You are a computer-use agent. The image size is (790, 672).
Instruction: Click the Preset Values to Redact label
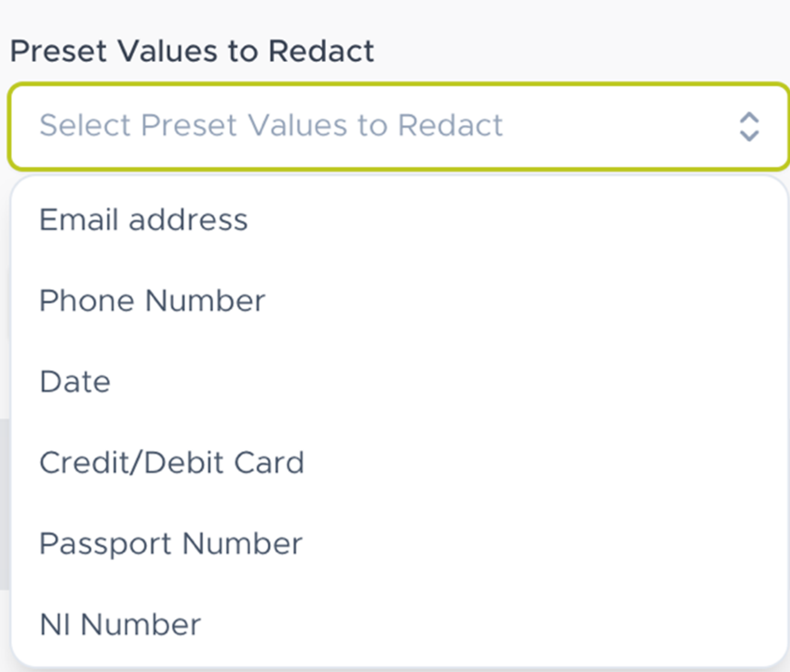click(192, 51)
